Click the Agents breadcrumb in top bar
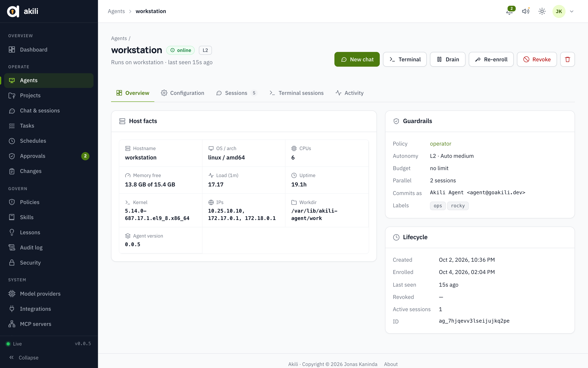The image size is (588, 368). (116, 11)
